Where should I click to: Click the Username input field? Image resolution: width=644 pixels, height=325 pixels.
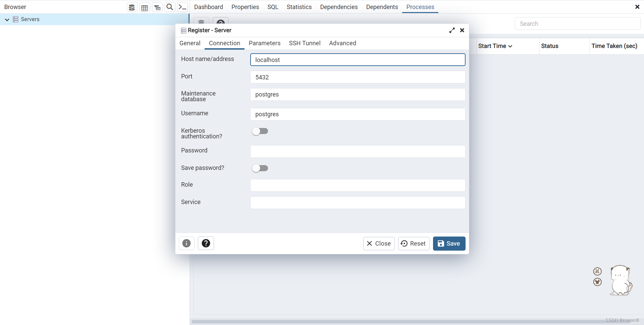pos(358,114)
